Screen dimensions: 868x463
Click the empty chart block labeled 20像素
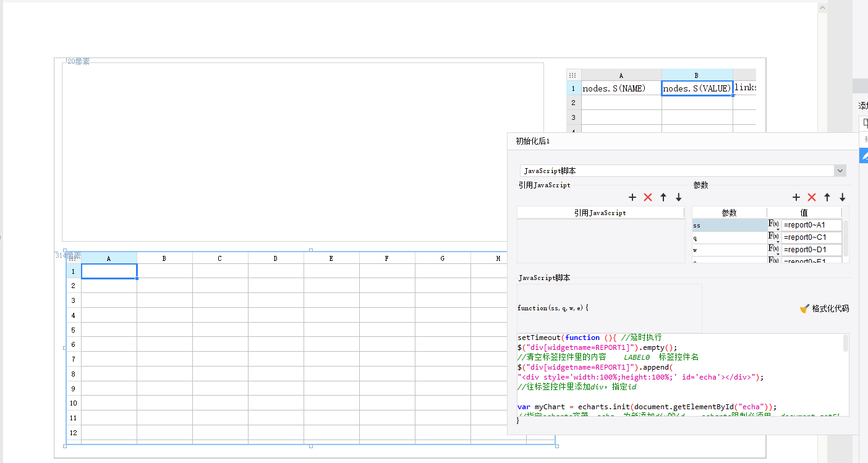click(303, 151)
